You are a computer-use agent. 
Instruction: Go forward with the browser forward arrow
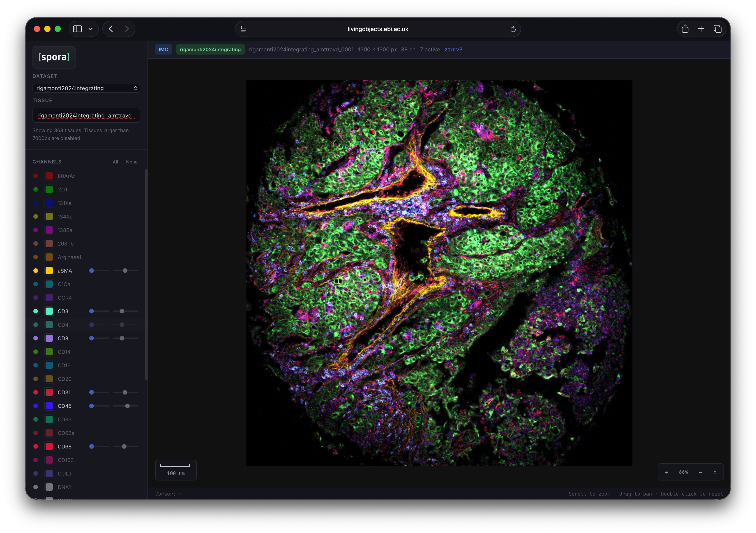pyautogui.click(x=127, y=29)
